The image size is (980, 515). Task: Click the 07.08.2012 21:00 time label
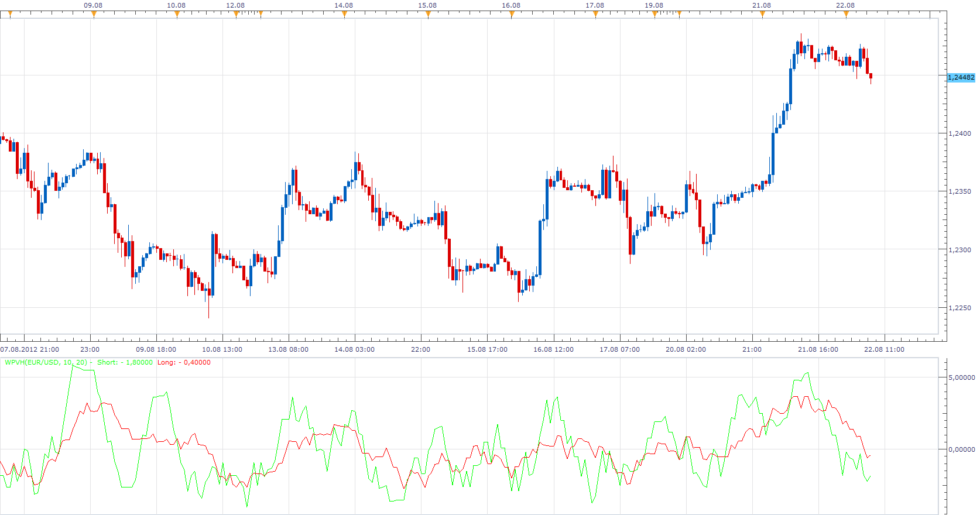point(30,349)
